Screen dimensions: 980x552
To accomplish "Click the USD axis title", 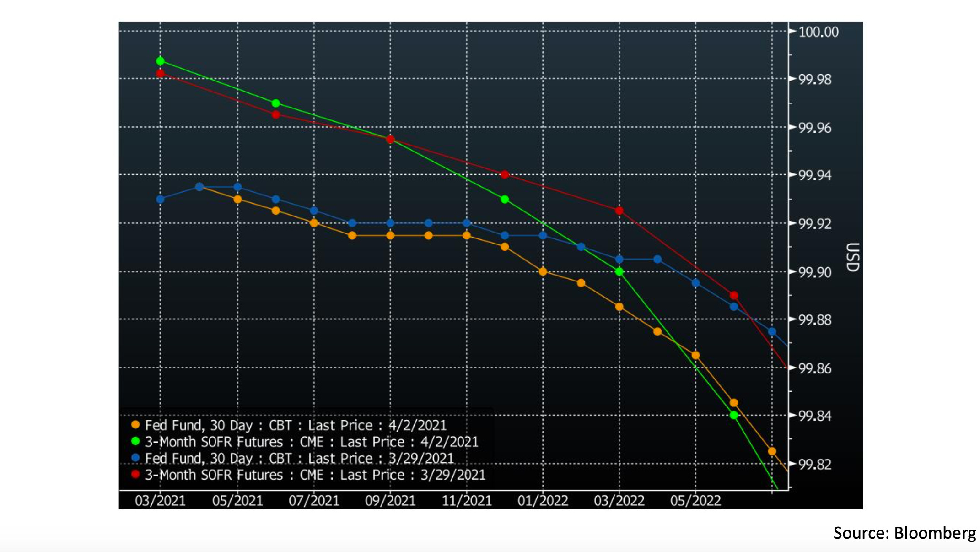I will (x=852, y=257).
